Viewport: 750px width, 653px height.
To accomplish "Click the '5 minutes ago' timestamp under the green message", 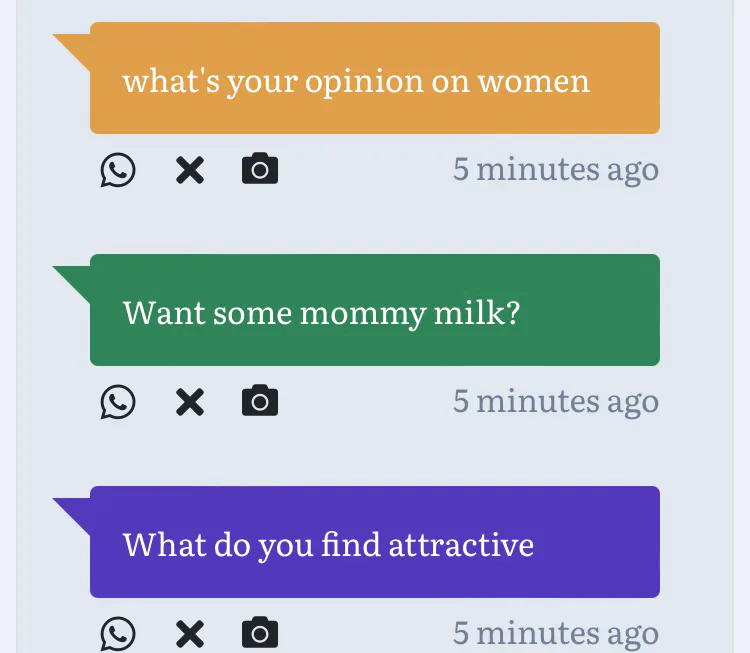I will pyautogui.click(x=555, y=401).
